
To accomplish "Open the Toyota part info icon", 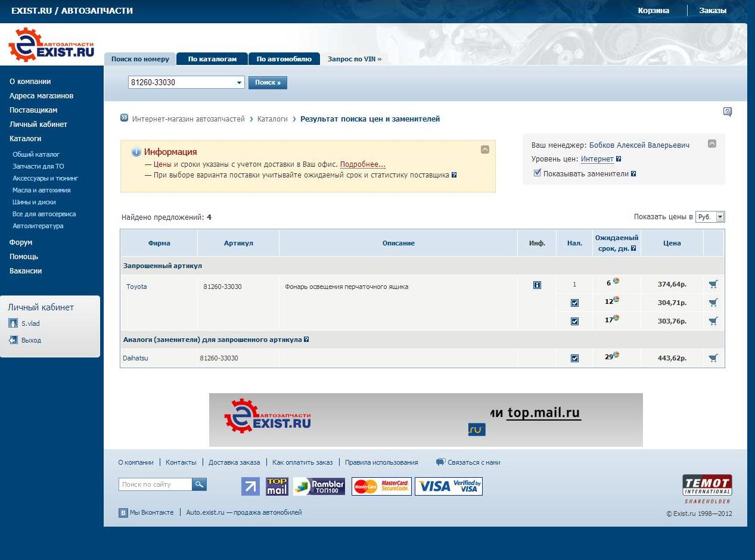I will [x=537, y=285].
